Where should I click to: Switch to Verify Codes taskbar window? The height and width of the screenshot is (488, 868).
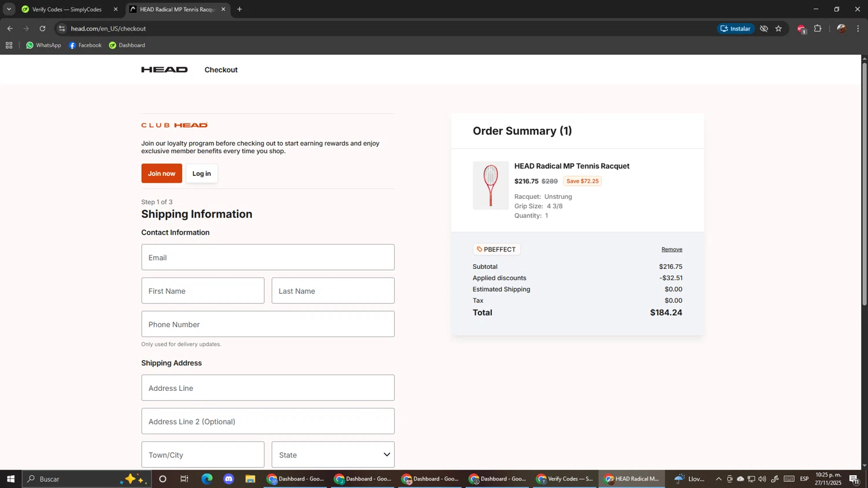pyautogui.click(x=564, y=479)
